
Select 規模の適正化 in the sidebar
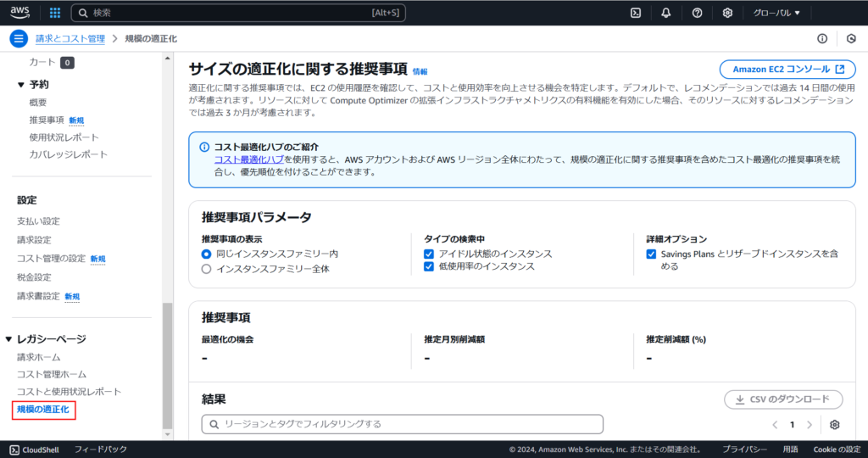(43, 410)
